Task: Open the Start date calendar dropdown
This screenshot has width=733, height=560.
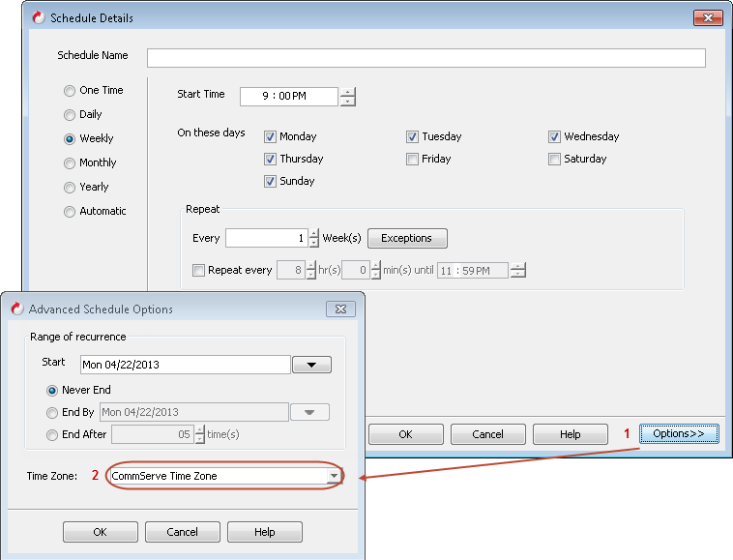Action: click(x=312, y=365)
